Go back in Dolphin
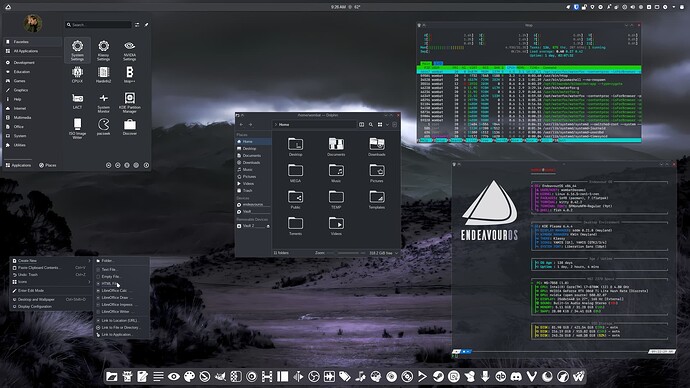 (241, 124)
